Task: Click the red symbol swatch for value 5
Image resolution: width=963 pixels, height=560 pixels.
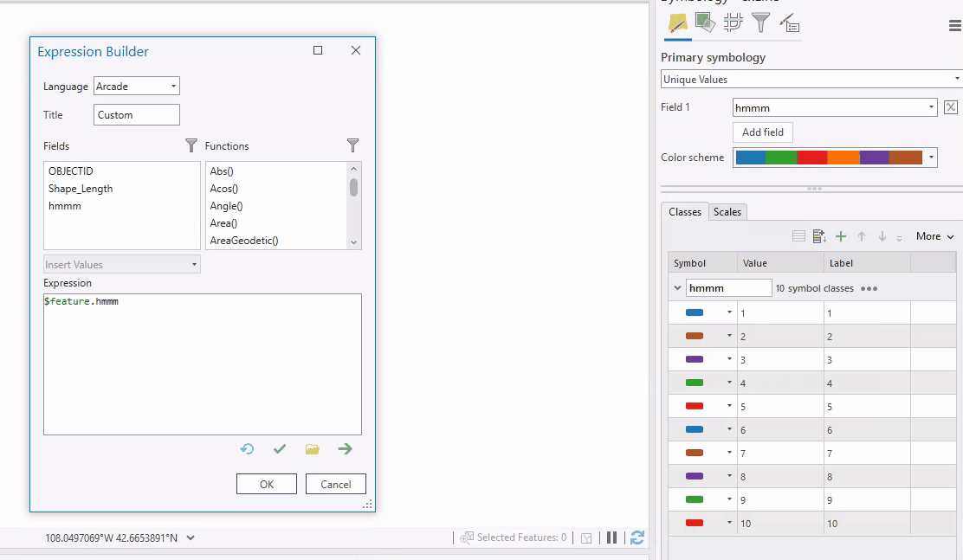Action: 695,406
